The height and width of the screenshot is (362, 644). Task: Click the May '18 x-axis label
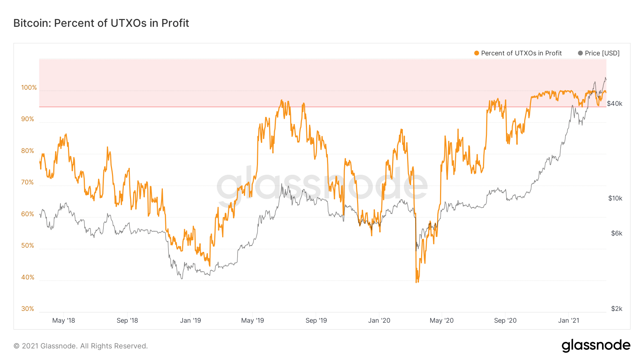point(64,321)
